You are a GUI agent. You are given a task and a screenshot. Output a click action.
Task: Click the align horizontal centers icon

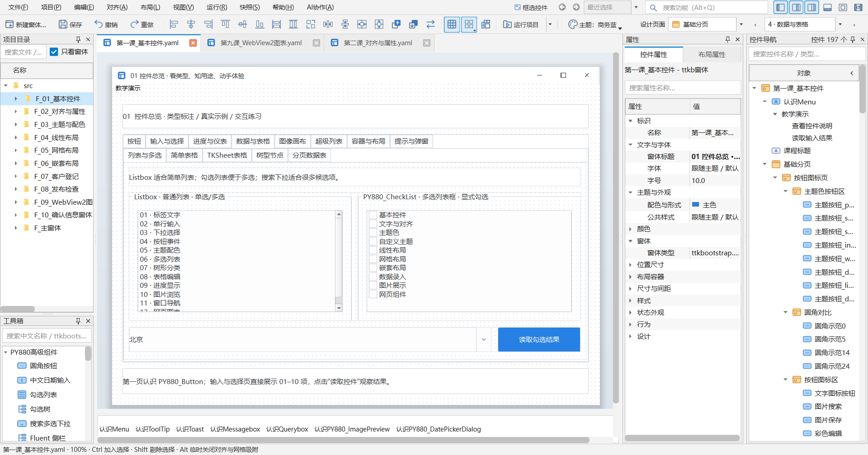191,24
